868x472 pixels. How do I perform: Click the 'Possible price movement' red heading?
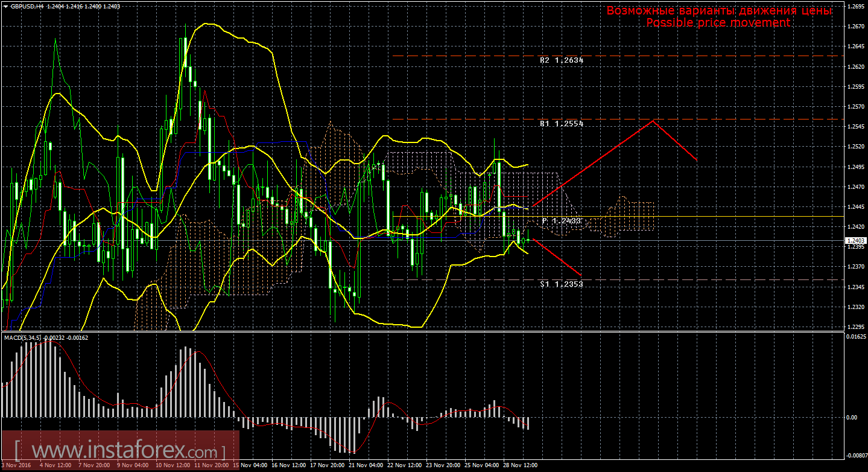(x=718, y=22)
